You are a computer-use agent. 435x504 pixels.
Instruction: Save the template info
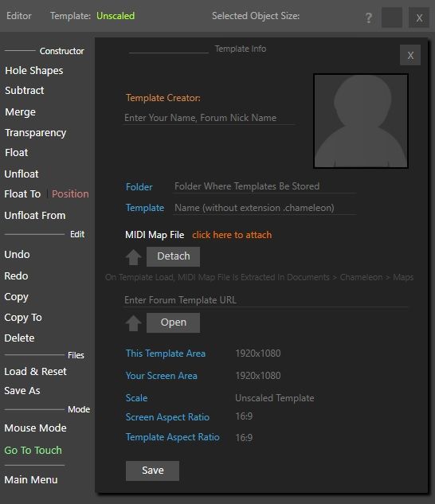click(x=152, y=471)
